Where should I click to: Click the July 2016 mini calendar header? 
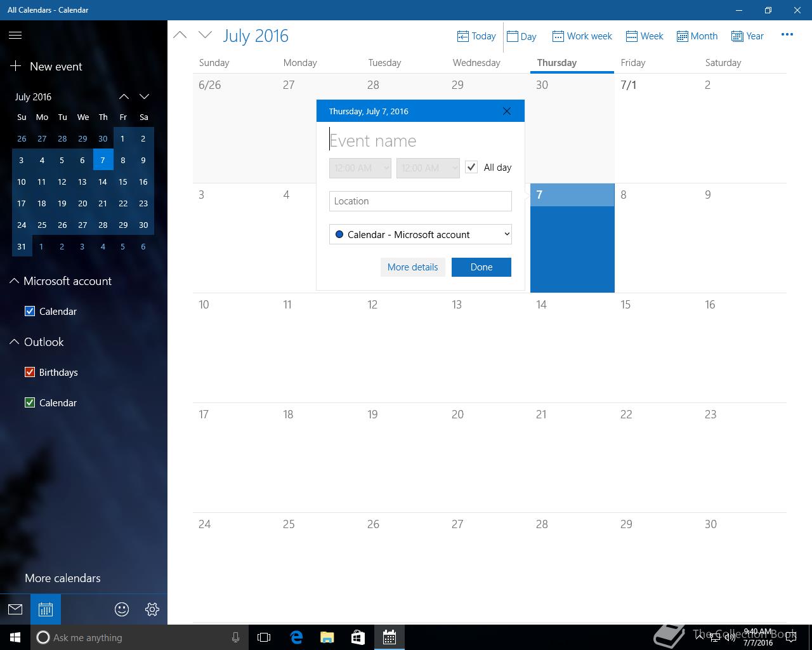click(x=33, y=96)
